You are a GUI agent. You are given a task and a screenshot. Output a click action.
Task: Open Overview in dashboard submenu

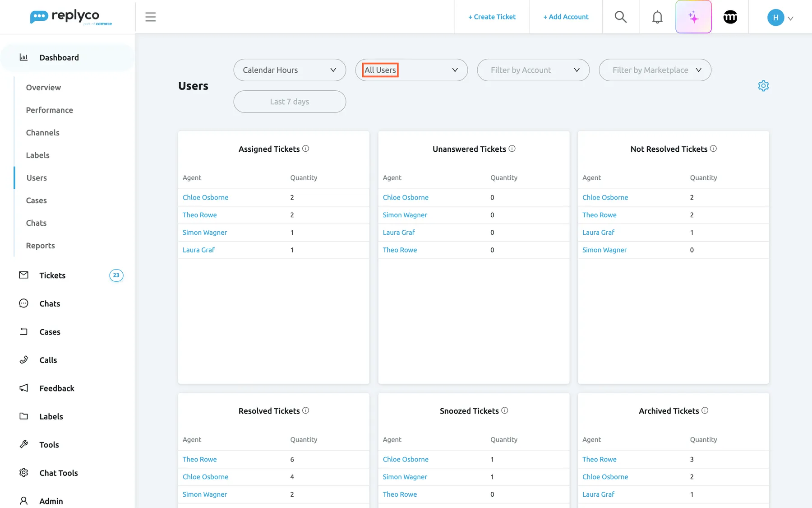(43, 88)
